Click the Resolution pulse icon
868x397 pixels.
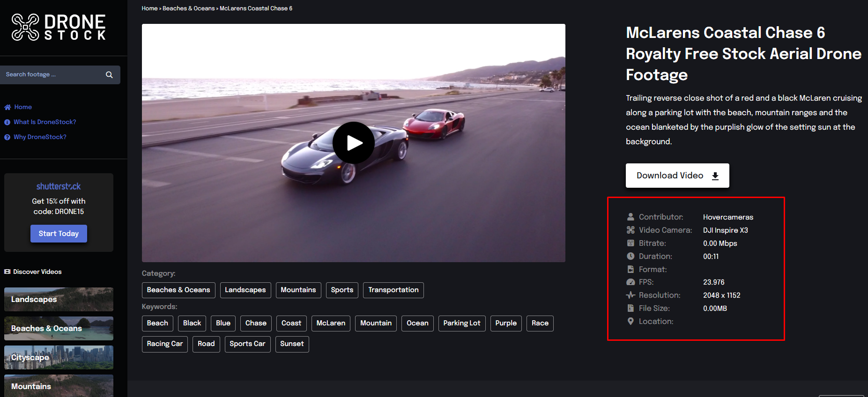point(631,295)
